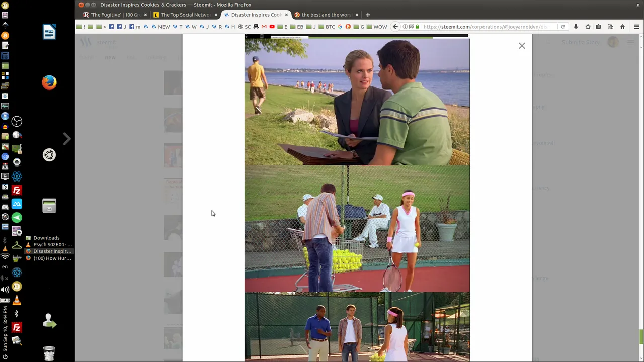Go back one page in Firefox
This screenshot has width=644, height=362.
click(395, 27)
